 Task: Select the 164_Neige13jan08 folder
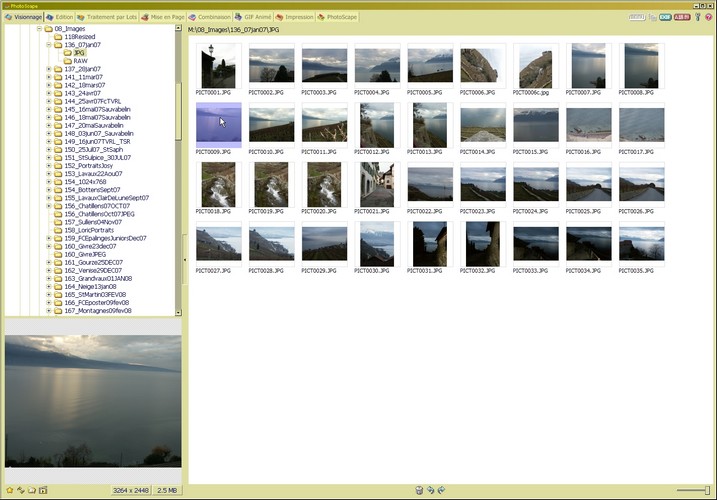[x=90, y=286]
